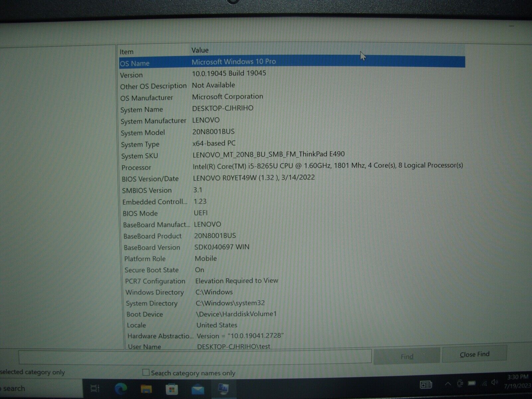Open News and interests widget in taskbar
Screen dimensions: 532x399
click(x=426, y=385)
